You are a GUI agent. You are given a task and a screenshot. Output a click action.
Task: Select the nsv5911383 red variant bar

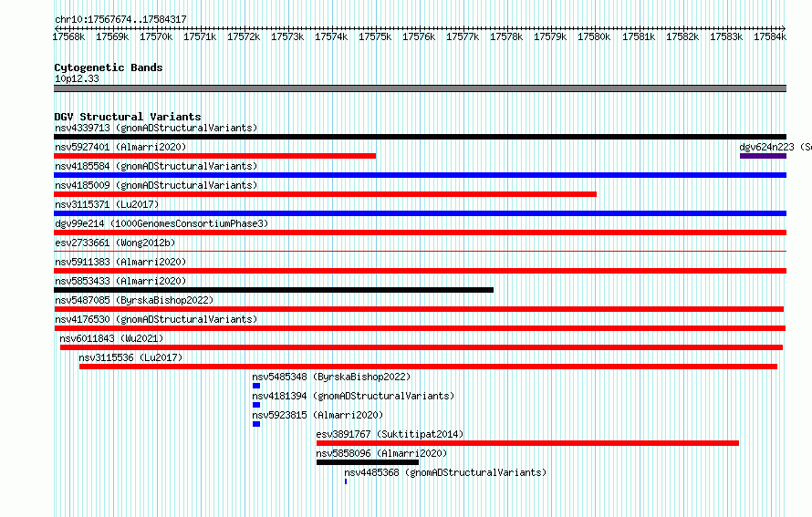[420, 271]
